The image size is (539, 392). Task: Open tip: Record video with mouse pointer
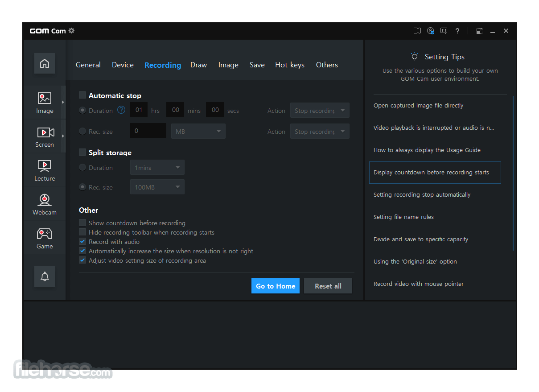[419, 284]
